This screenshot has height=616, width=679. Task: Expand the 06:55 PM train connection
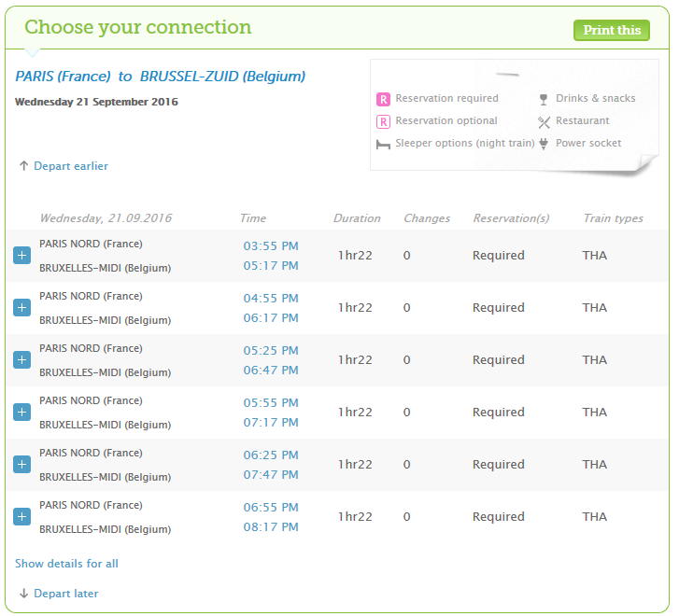(x=21, y=517)
